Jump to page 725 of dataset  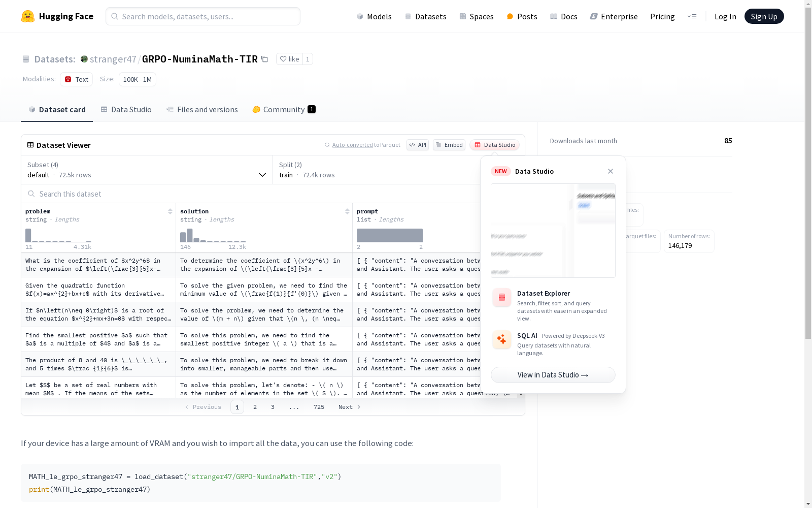[319, 407]
